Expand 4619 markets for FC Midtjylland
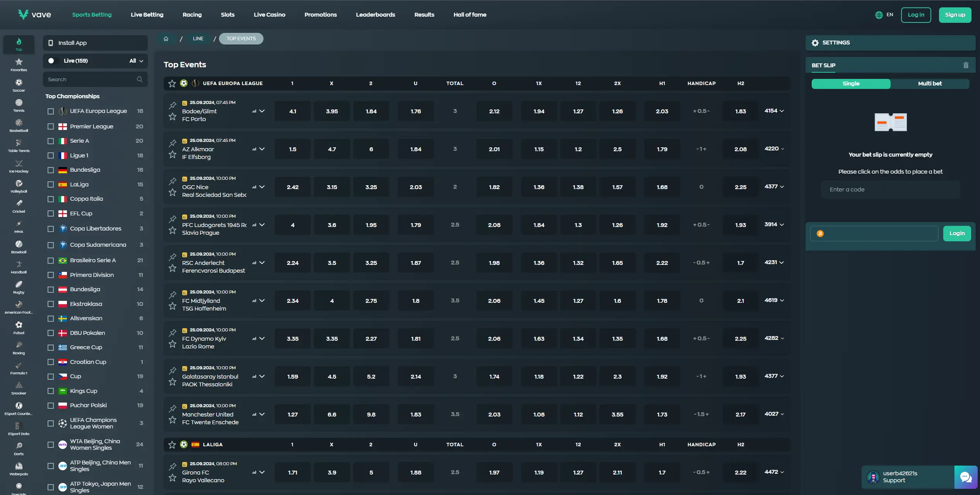Viewport: 980px width, 495px height. pos(774,300)
